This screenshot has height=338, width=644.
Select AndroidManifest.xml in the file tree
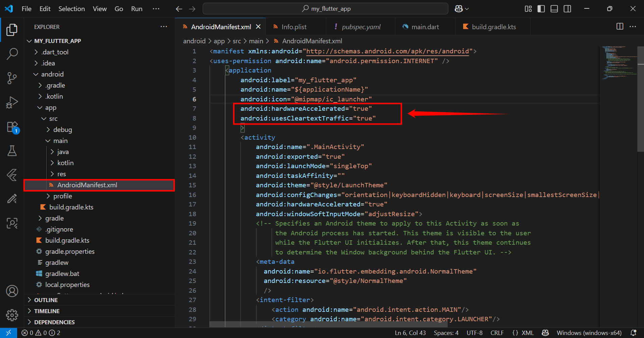(x=99, y=185)
